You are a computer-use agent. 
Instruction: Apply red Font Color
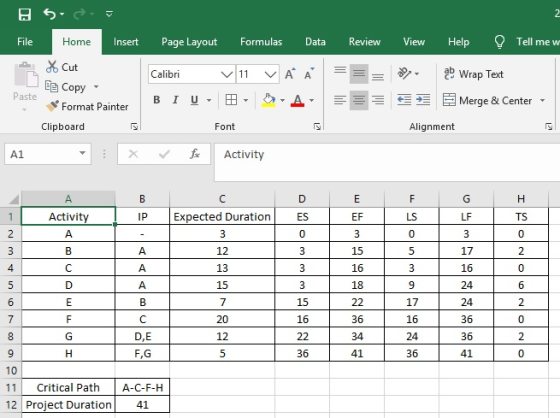pyautogui.click(x=298, y=100)
